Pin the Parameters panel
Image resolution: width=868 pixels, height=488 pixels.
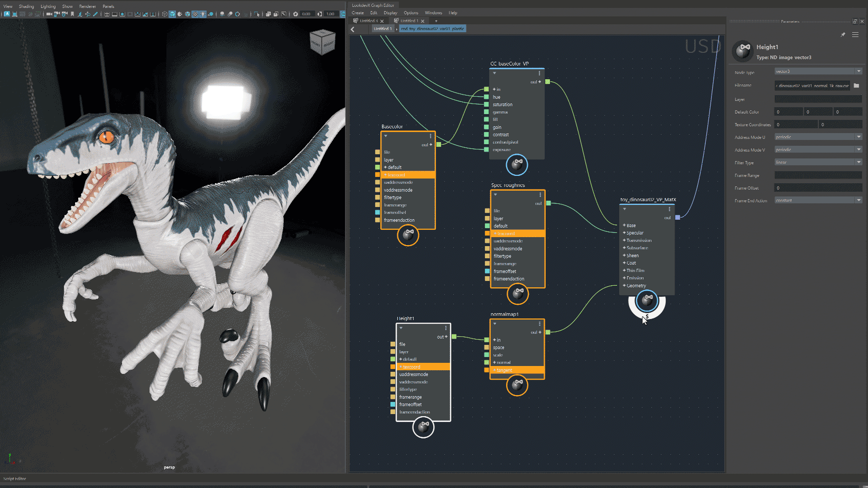tap(843, 34)
